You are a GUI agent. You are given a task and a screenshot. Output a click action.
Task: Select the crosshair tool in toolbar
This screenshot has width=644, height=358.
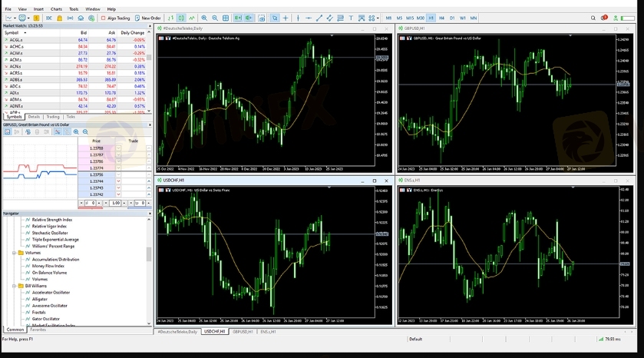click(286, 18)
